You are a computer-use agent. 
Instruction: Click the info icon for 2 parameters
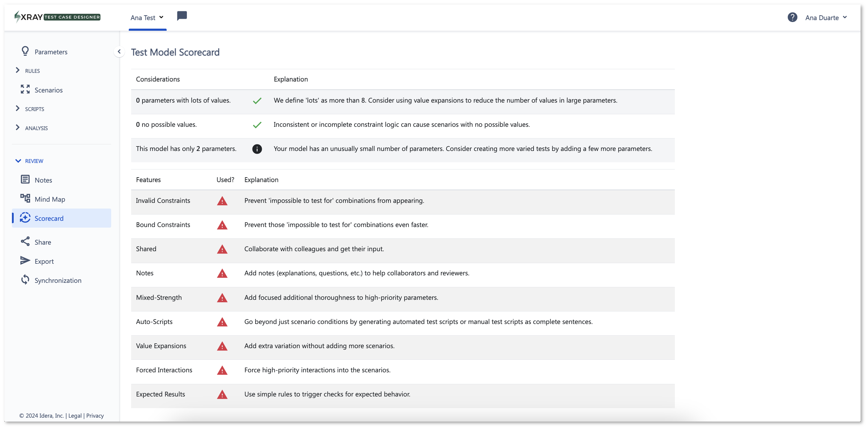[257, 149]
